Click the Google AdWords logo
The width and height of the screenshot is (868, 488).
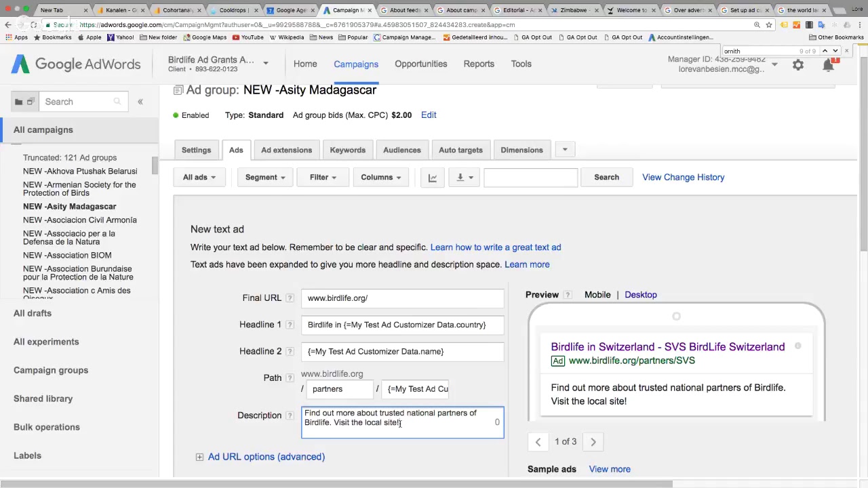point(75,64)
